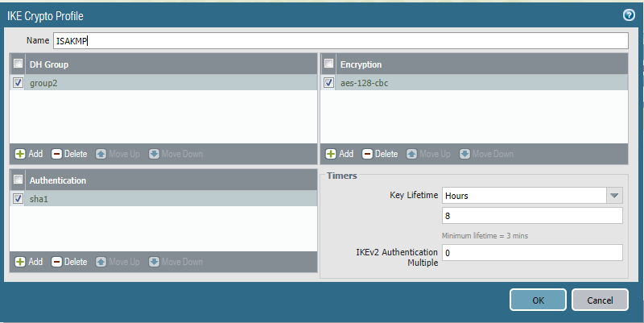This screenshot has width=644, height=323.
Task: Click the IKE Crypto Profile dialog title
Action: click(45, 16)
